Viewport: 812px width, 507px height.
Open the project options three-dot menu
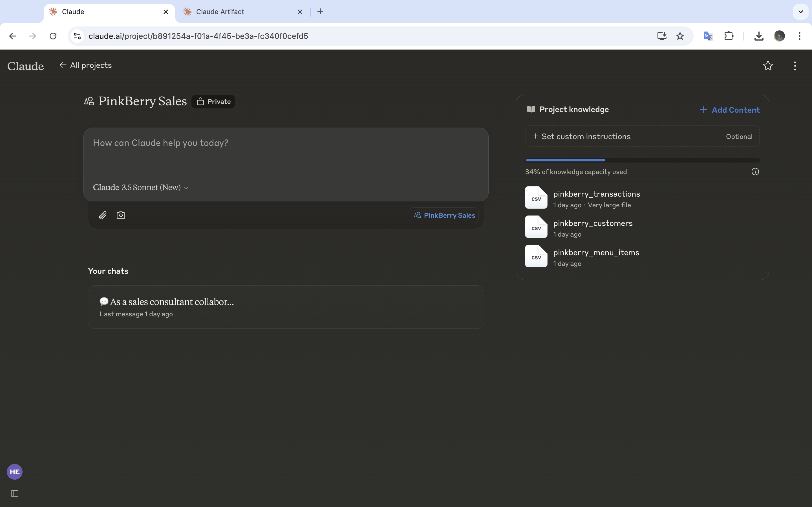pos(795,66)
